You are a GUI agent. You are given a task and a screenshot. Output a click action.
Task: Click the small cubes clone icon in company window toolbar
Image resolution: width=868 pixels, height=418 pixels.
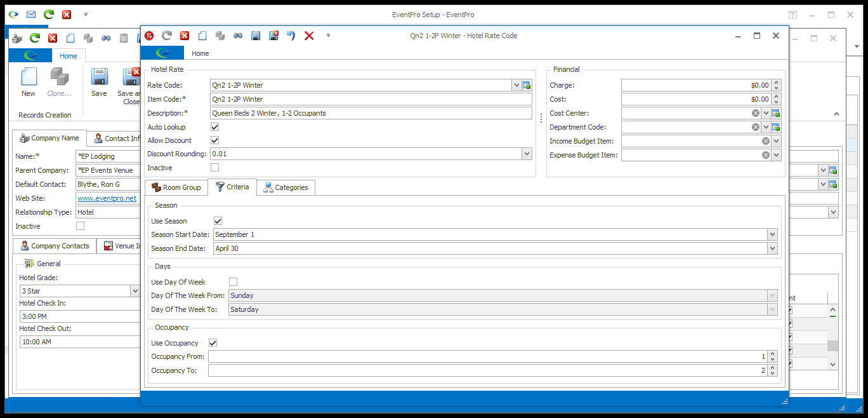pos(88,38)
